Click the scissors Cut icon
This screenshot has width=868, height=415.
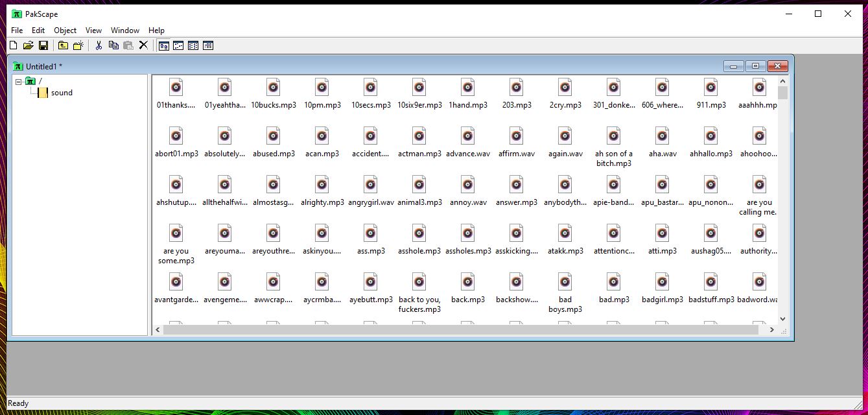(x=99, y=45)
